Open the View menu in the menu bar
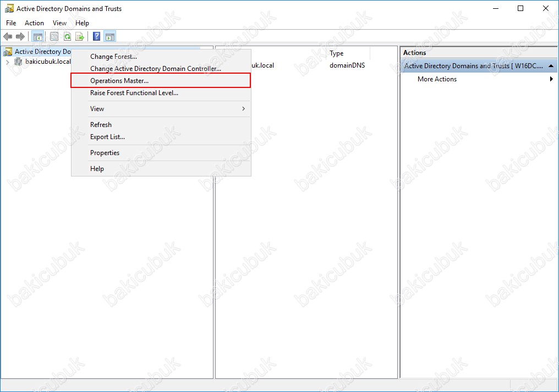Screen dimensions: 559x392 pyautogui.click(x=59, y=23)
